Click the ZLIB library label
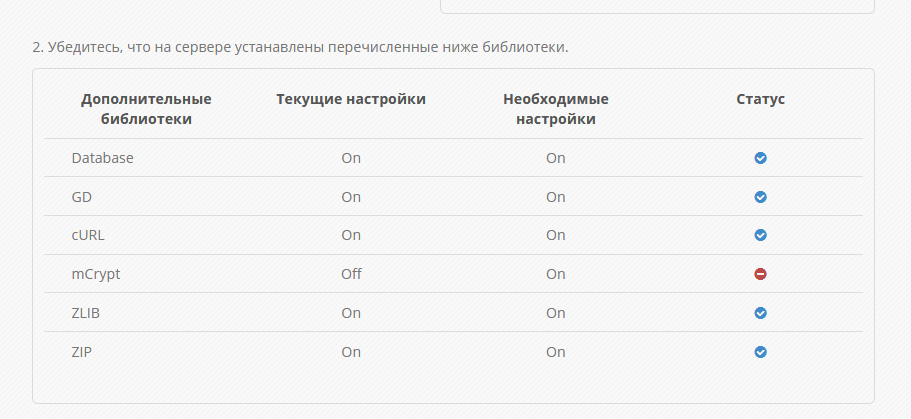The width and height of the screenshot is (911, 419). tap(85, 313)
